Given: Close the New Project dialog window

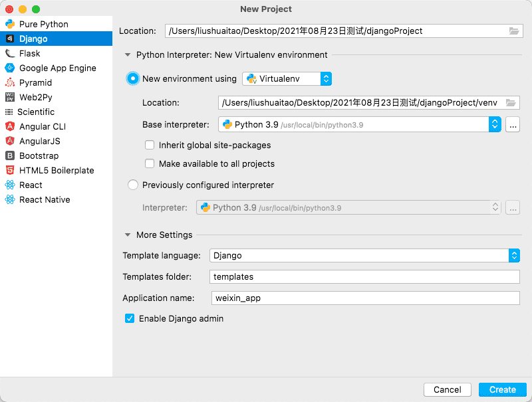Looking at the screenshot, I should point(9,9).
